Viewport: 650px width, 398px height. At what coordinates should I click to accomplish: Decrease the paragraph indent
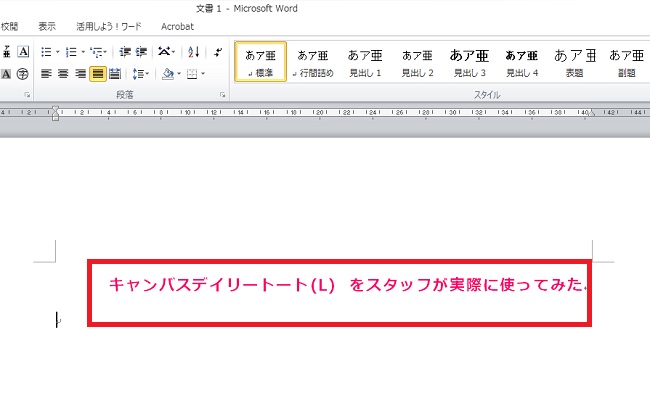coord(125,52)
